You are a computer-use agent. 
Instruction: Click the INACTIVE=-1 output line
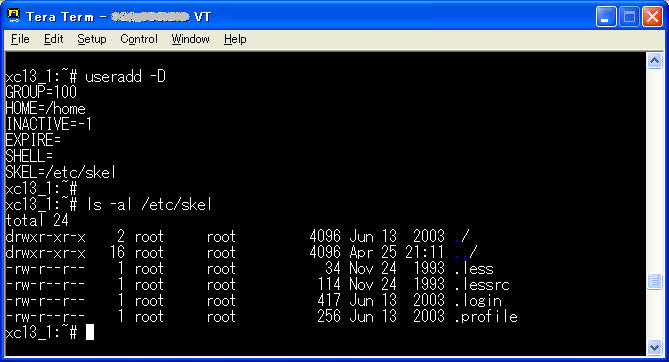(49, 124)
